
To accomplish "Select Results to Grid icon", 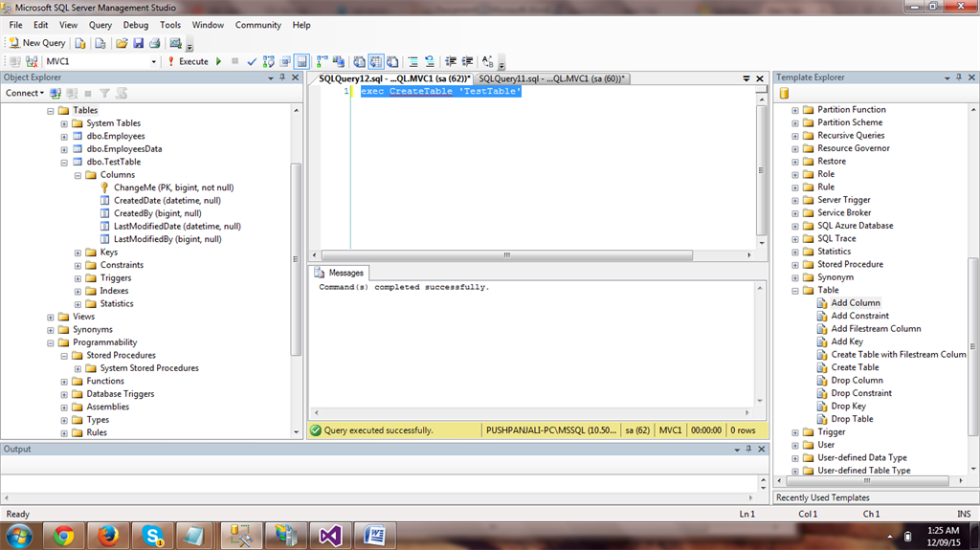I will [375, 61].
